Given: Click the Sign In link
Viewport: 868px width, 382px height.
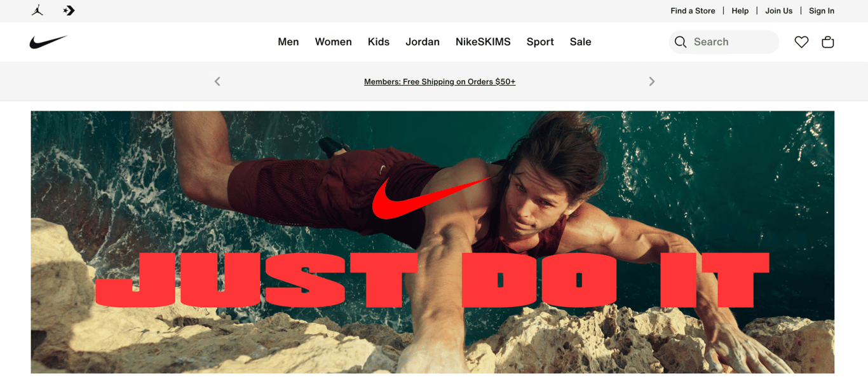Looking at the screenshot, I should click(821, 10).
